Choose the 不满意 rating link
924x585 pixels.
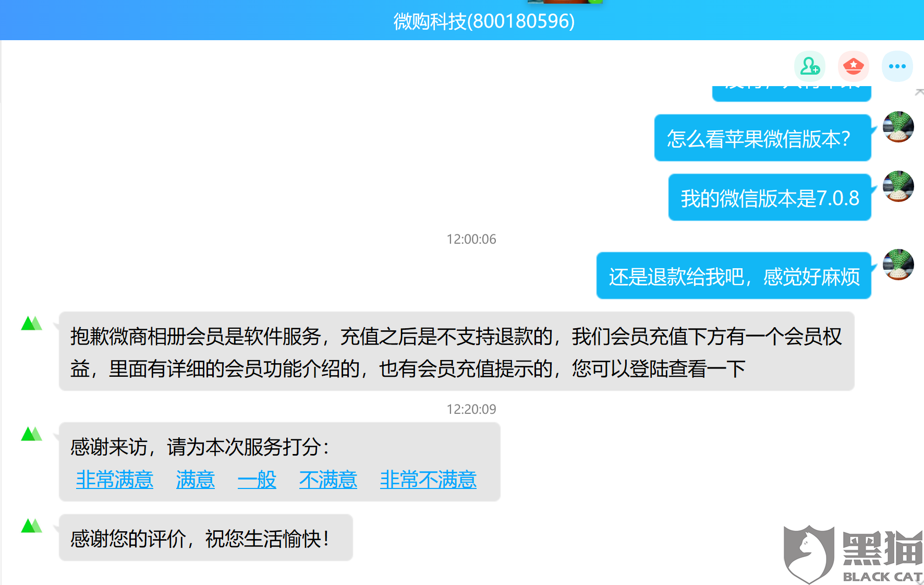pos(328,479)
